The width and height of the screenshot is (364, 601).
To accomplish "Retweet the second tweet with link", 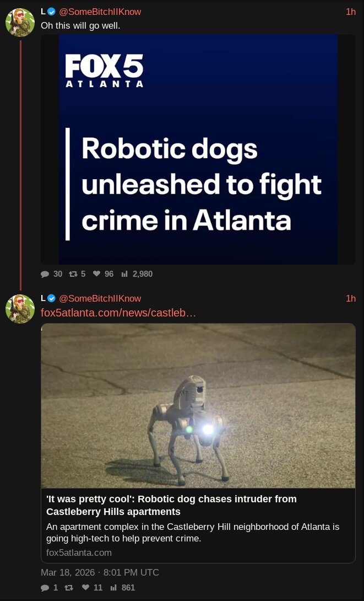I will [68, 588].
